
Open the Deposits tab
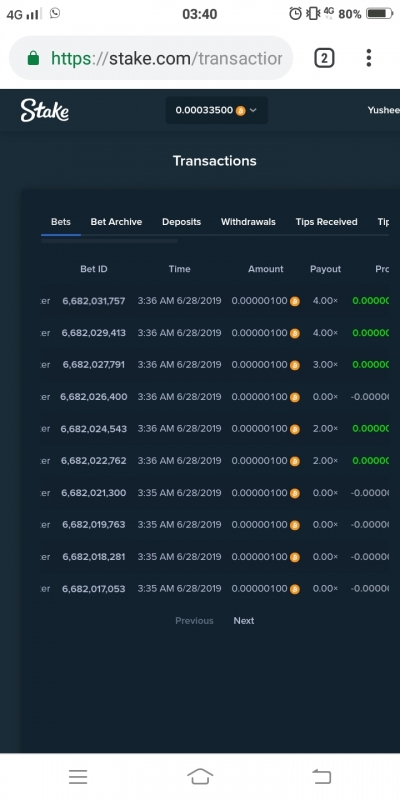[x=181, y=222]
